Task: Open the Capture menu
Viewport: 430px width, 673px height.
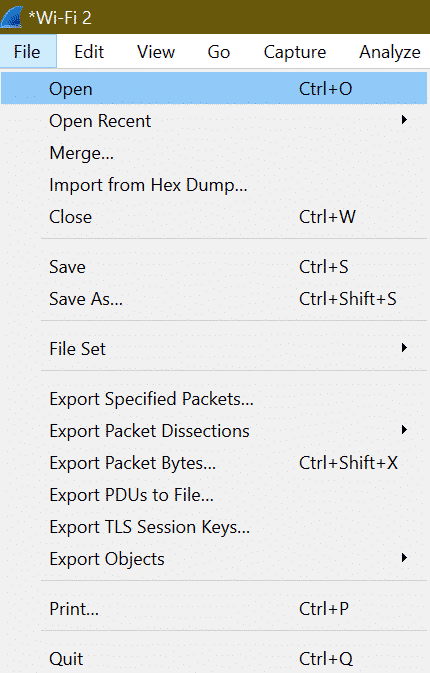Action: point(295,52)
